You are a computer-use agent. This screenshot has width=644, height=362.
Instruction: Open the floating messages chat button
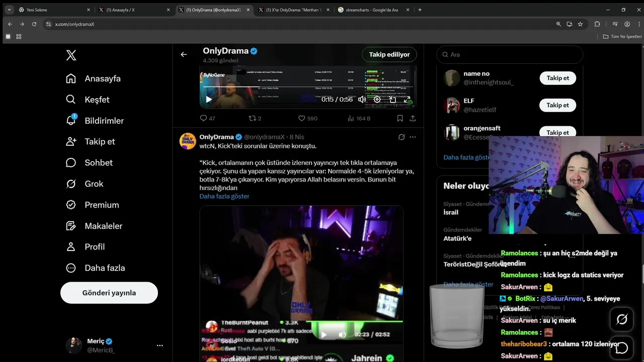[x=622, y=347]
